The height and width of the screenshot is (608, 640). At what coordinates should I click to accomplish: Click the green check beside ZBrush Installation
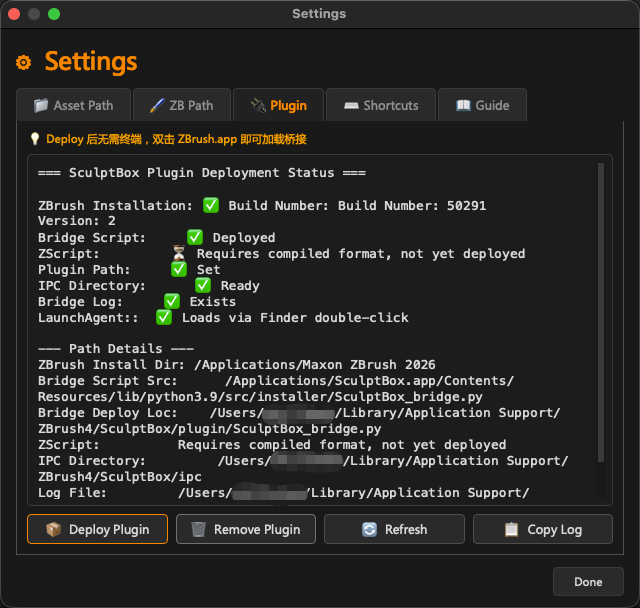point(211,205)
